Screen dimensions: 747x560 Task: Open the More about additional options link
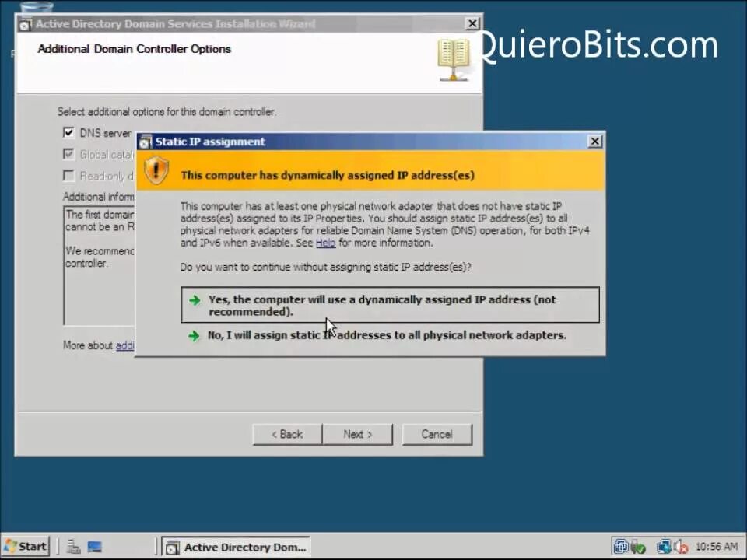coord(124,345)
